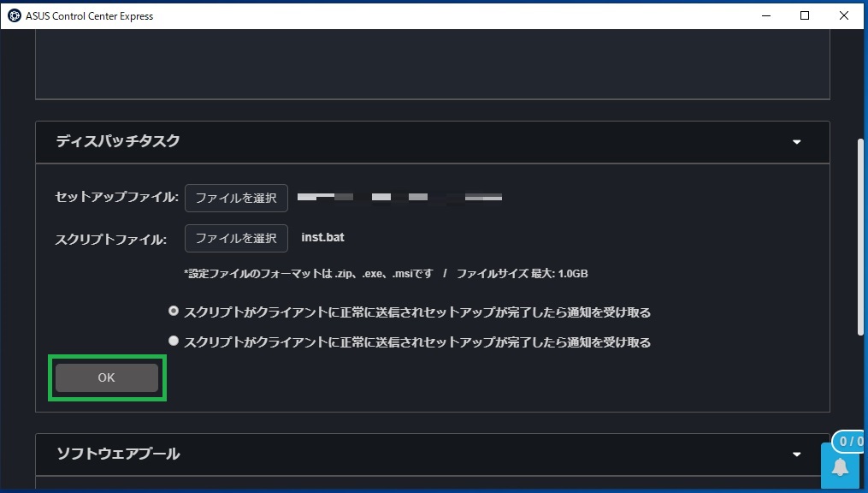The width and height of the screenshot is (868, 493).
Task: Select the first notification radio option
Action: (174, 311)
